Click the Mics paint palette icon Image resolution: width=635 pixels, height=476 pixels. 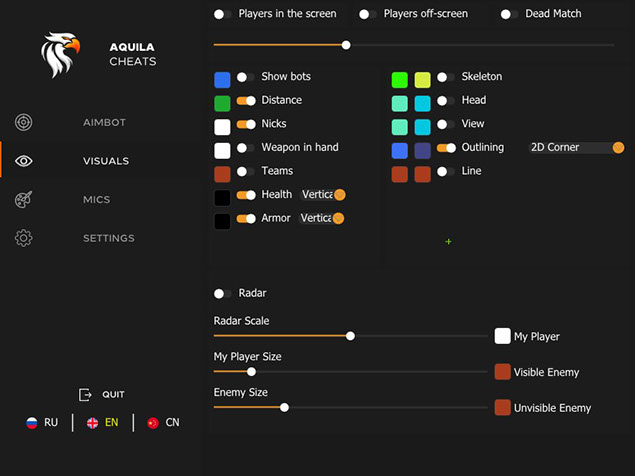point(24,200)
